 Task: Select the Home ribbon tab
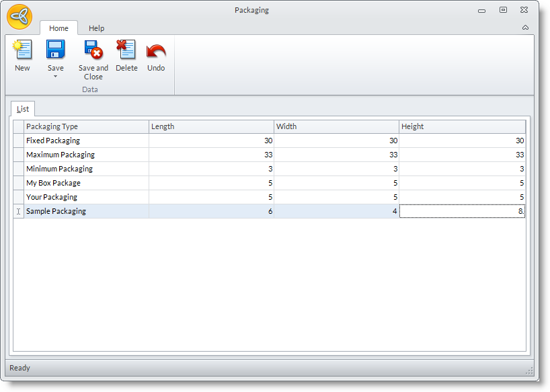58,28
